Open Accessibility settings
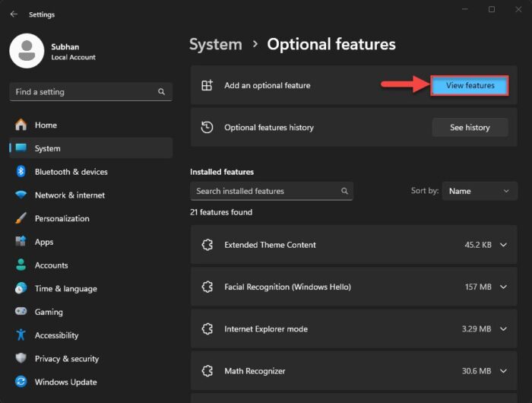The width and height of the screenshot is (532, 403). pos(91,335)
